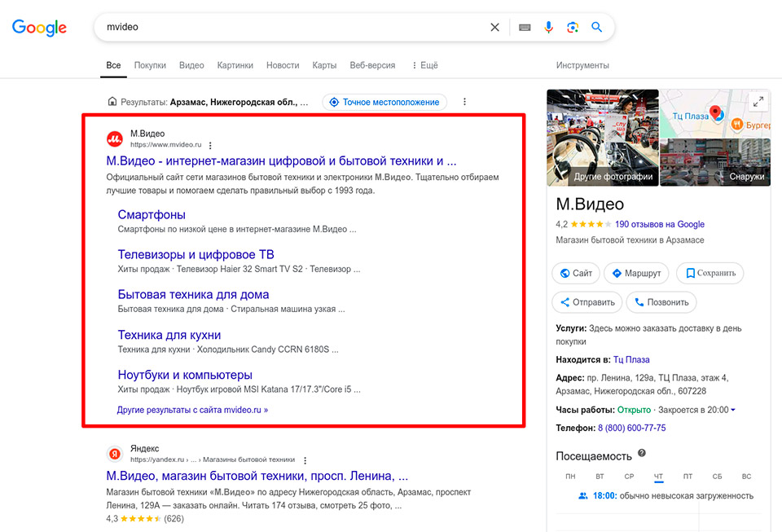
Task: Click the Яндекс favicon
Action: (115, 454)
